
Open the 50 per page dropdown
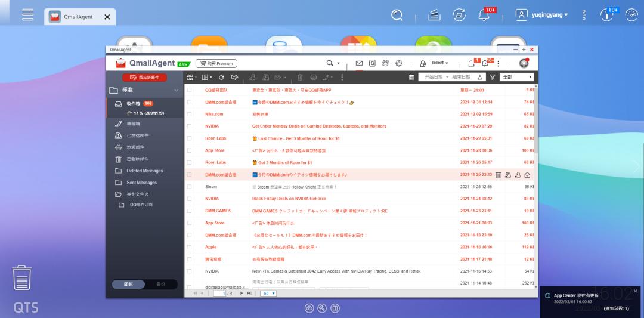[268, 294]
